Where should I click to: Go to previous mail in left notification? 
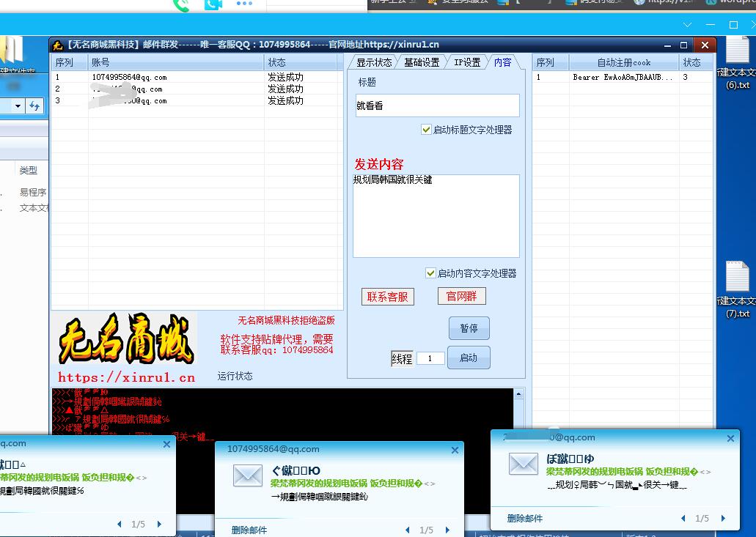point(120,524)
